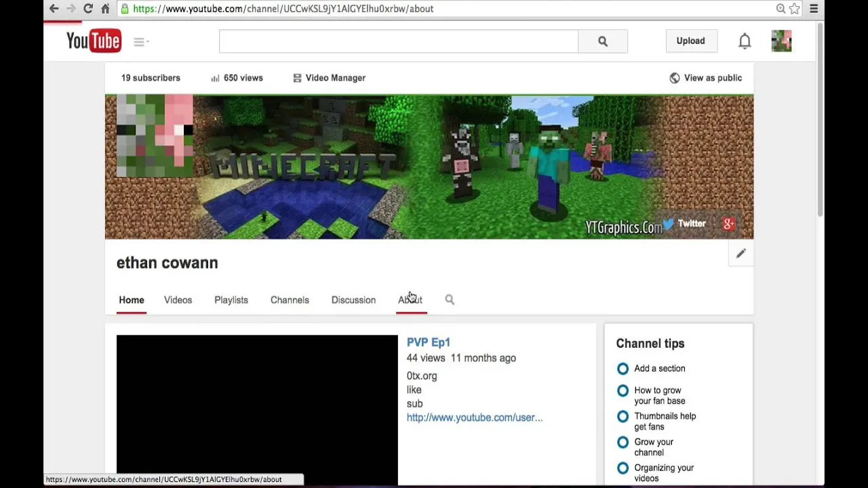Click the views bar chart icon
Viewport: 868px width, 488px height.
pos(215,78)
